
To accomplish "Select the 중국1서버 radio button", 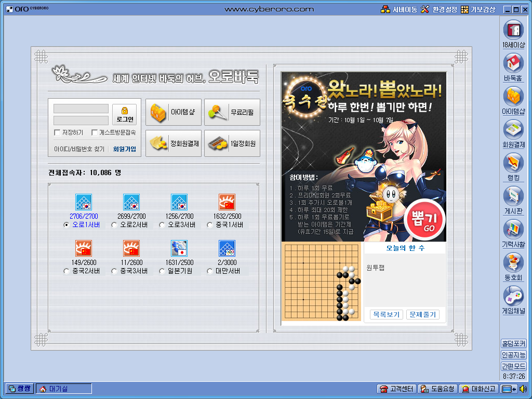I will coord(210,225).
